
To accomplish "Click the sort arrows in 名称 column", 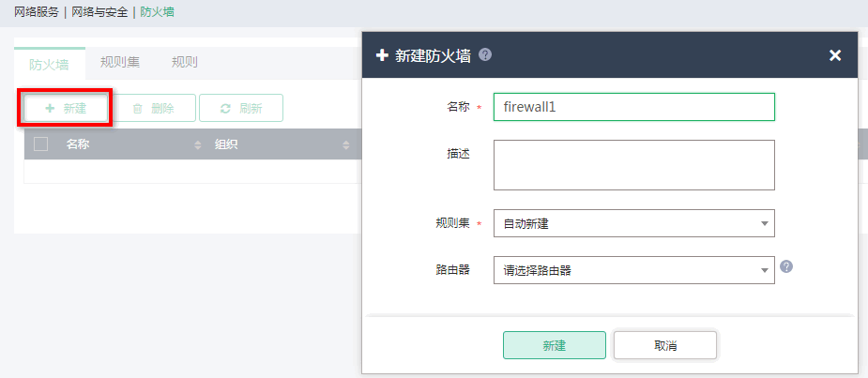I will pos(197,145).
